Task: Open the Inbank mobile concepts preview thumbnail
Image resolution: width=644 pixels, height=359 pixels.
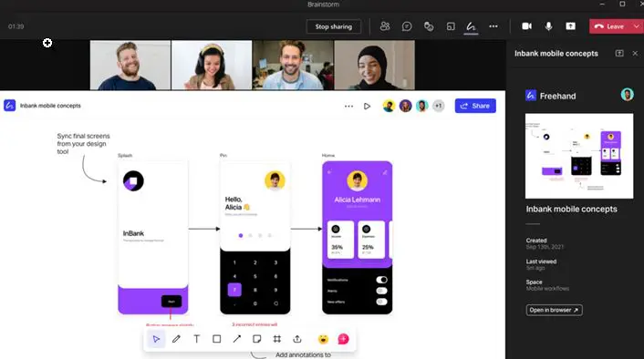Action: [579, 156]
